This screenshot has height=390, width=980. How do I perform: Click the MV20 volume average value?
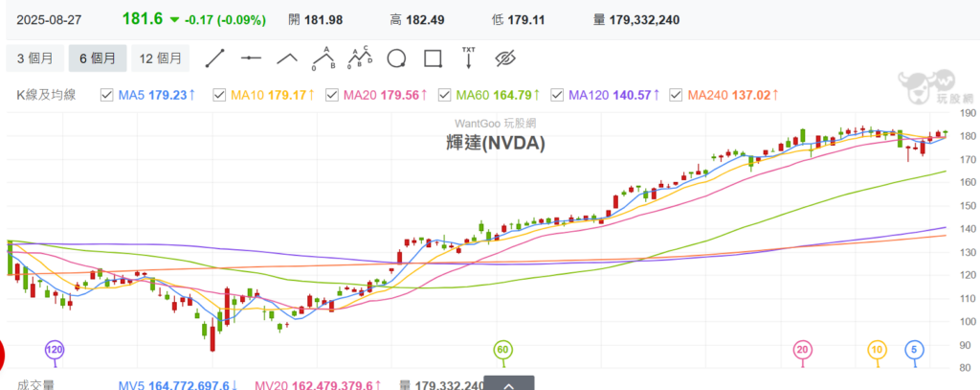pyautogui.click(x=327, y=384)
